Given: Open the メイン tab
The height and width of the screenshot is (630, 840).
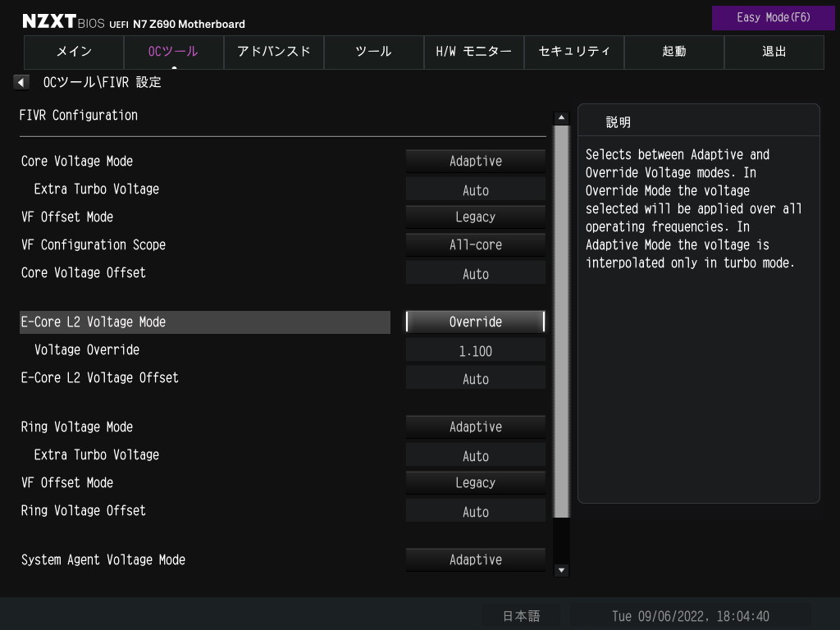Looking at the screenshot, I should pyautogui.click(x=74, y=52).
